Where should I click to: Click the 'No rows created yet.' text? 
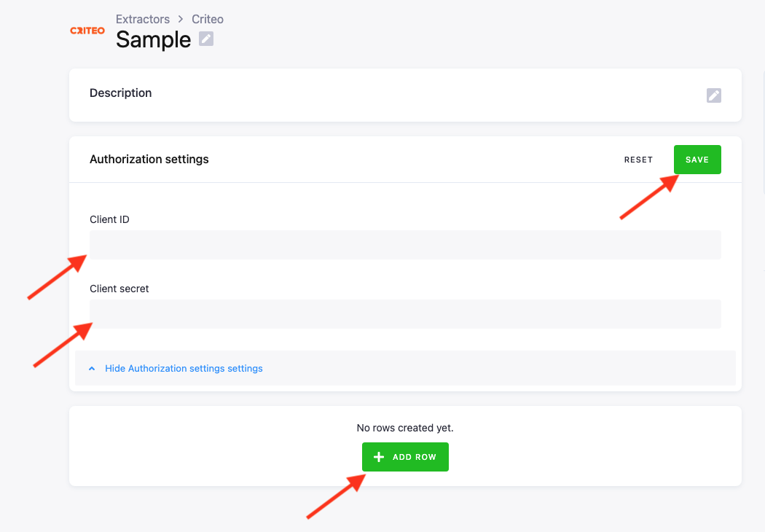point(405,428)
